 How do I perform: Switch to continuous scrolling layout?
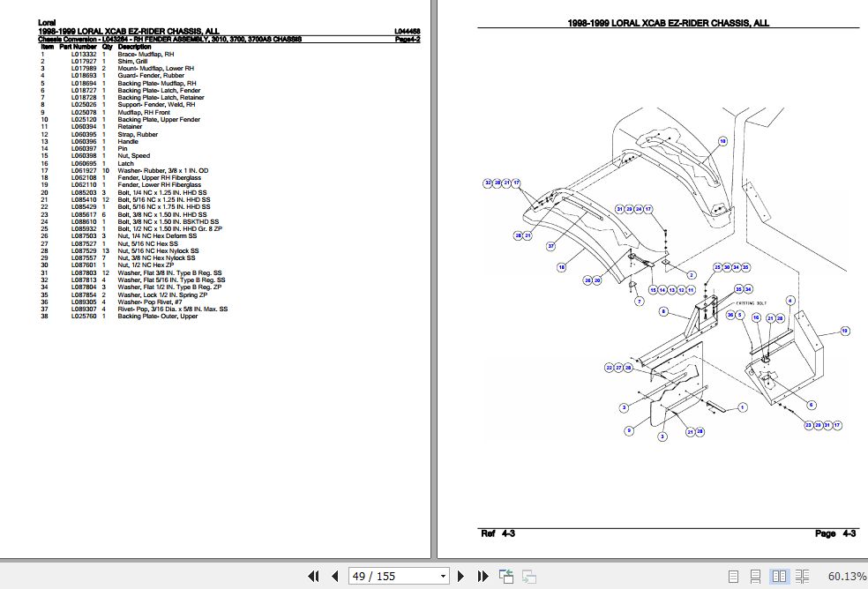pos(757,576)
